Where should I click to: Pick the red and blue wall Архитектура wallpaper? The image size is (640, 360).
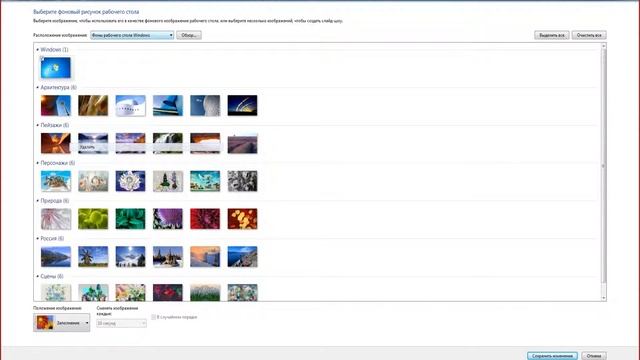click(56, 105)
